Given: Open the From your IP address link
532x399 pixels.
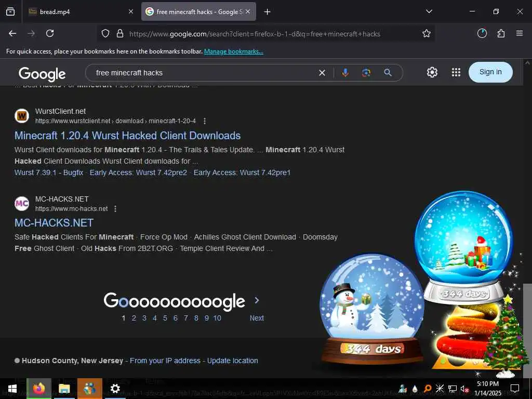Looking at the screenshot, I should (165, 361).
